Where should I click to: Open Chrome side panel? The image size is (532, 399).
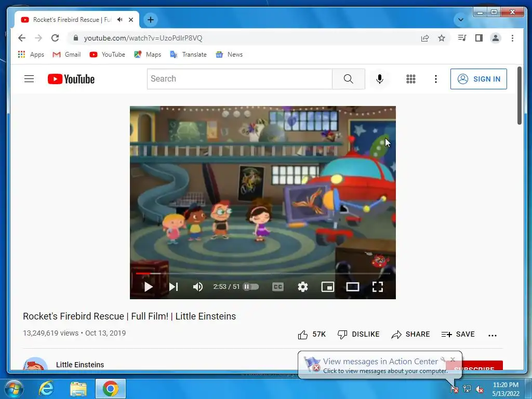click(478, 38)
